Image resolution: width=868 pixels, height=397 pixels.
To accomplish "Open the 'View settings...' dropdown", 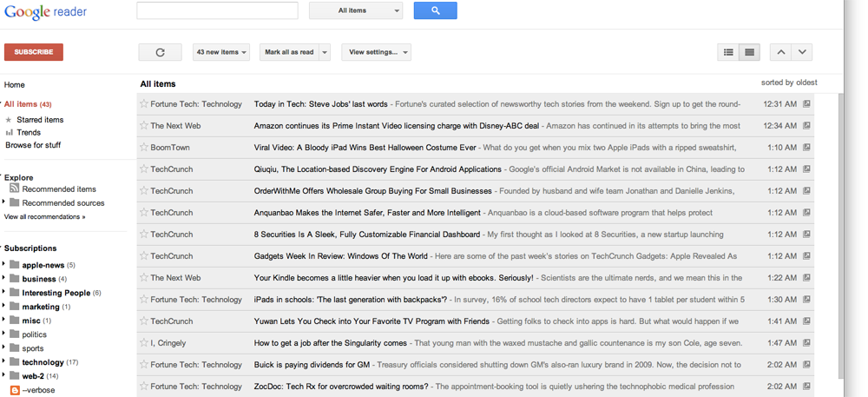I will pyautogui.click(x=377, y=52).
